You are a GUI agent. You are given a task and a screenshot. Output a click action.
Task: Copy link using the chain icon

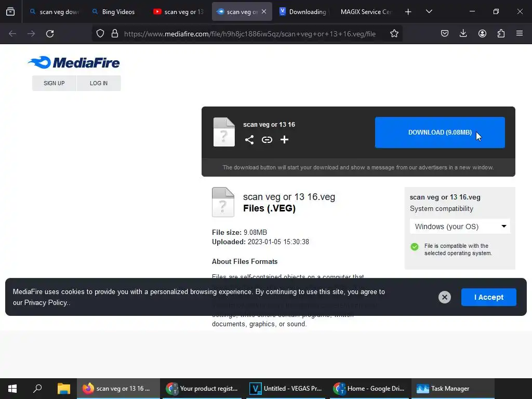pyautogui.click(x=267, y=139)
